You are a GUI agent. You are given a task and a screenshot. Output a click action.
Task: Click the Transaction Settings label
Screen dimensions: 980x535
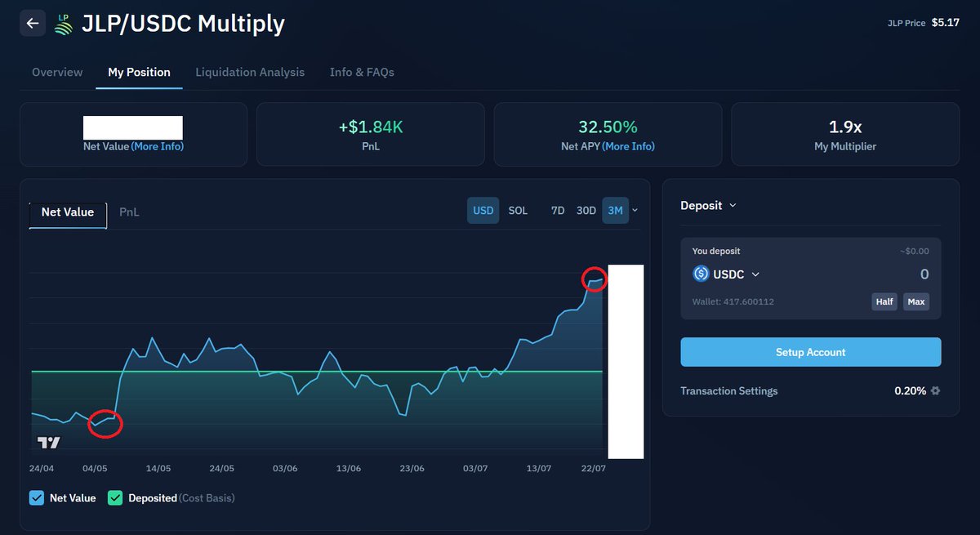729,391
